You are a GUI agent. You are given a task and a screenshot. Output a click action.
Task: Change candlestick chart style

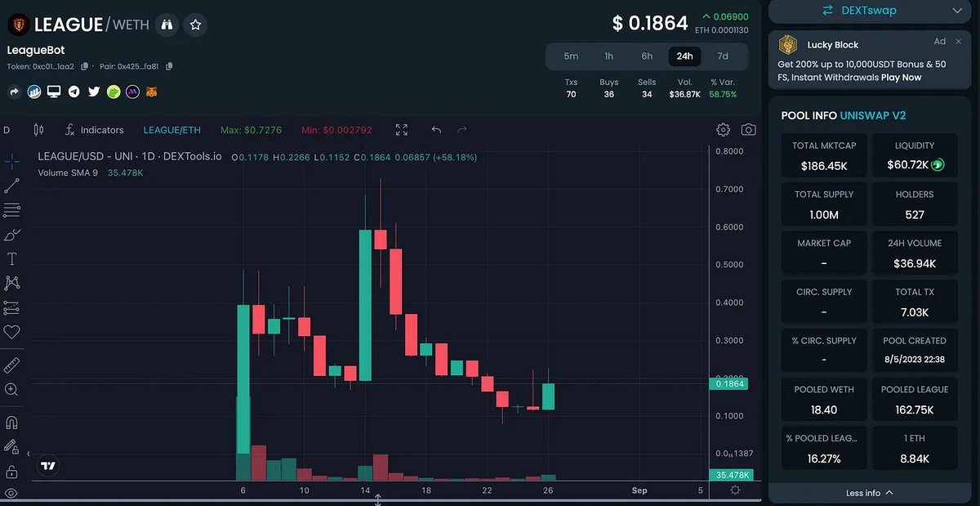click(x=38, y=130)
